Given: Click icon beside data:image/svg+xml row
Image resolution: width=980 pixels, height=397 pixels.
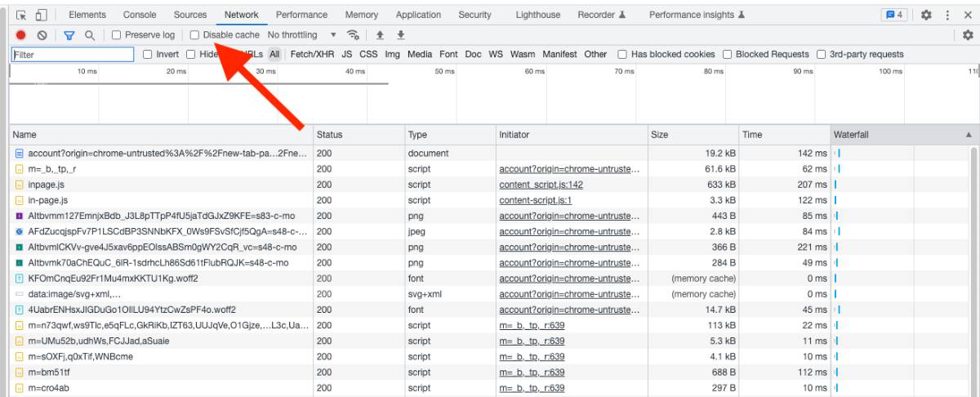Looking at the screenshot, I should [20, 294].
